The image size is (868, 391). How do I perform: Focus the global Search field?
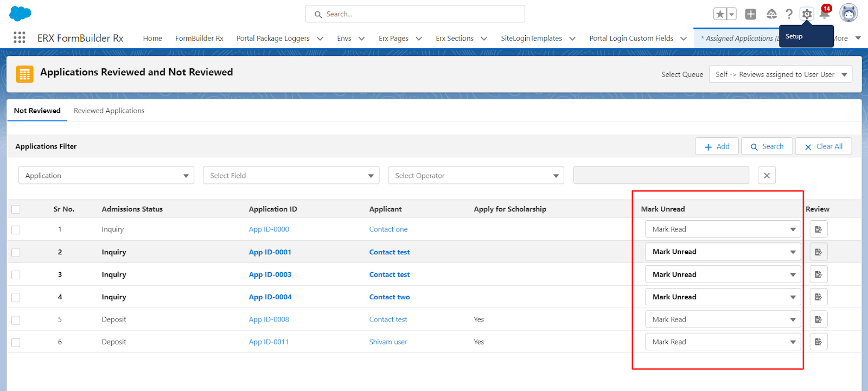click(x=415, y=14)
